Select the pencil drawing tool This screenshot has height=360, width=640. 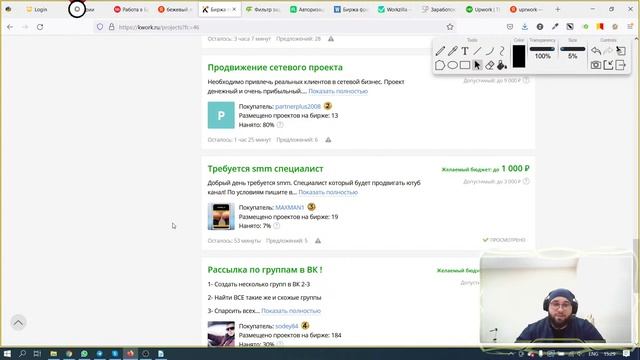click(440, 51)
